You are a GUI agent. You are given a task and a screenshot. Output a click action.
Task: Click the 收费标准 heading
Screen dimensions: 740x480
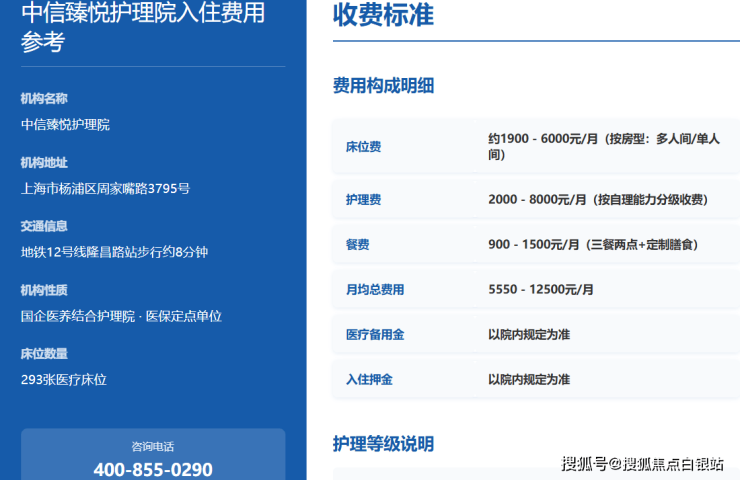tap(383, 15)
